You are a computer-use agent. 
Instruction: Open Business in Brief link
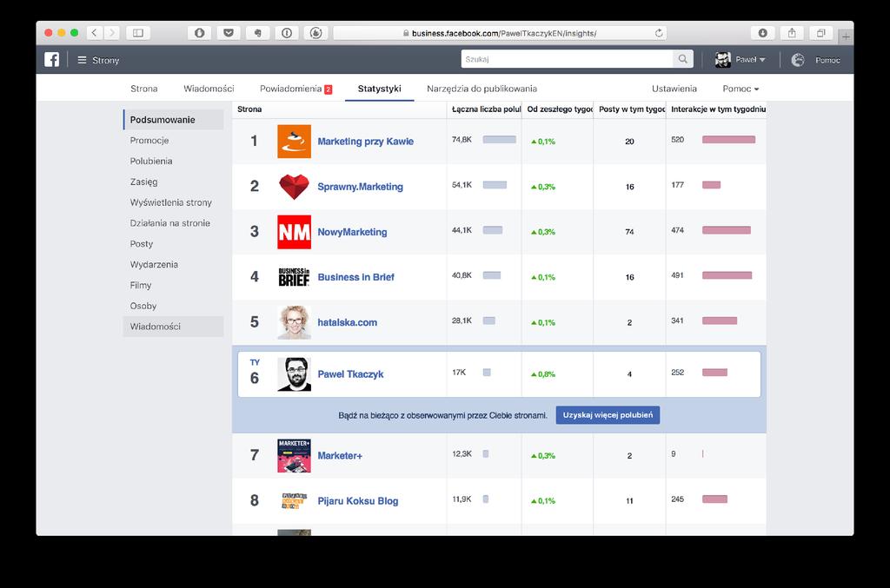coord(355,277)
